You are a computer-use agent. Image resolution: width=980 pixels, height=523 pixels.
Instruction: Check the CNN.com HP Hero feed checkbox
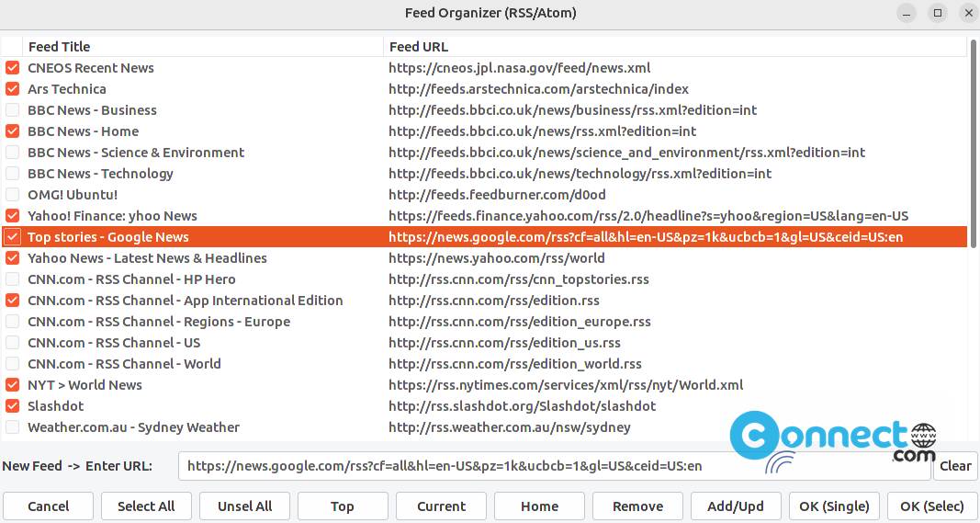click(x=13, y=279)
